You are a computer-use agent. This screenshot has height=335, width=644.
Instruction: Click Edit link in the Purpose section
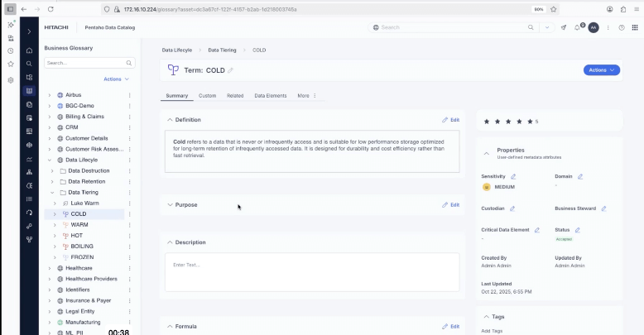pyautogui.click(x=450, y=204)
